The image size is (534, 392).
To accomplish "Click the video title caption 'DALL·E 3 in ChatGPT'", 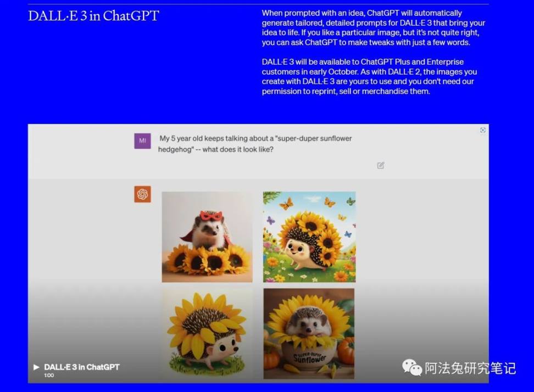I will pos(82,367).
